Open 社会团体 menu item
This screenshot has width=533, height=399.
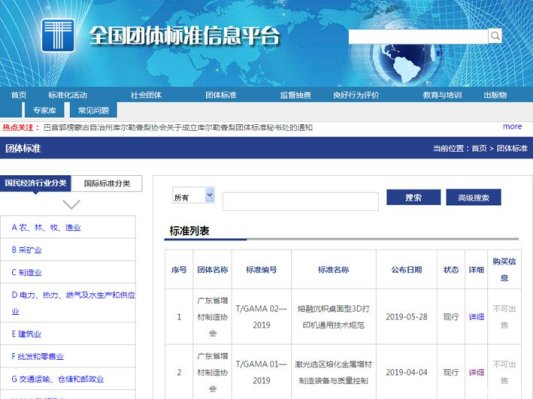tap(146, 95)
